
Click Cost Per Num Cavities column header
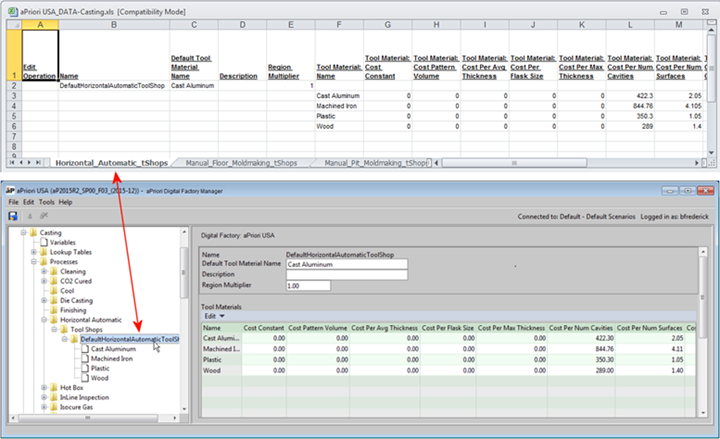point(580,328)
